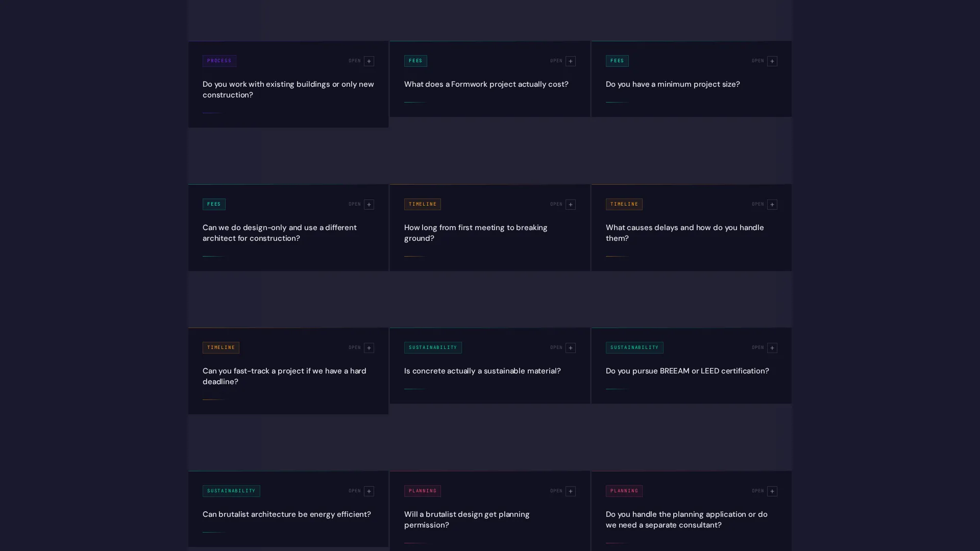Expand BREEAM or LEED certification card

click(x=772, y=348)
